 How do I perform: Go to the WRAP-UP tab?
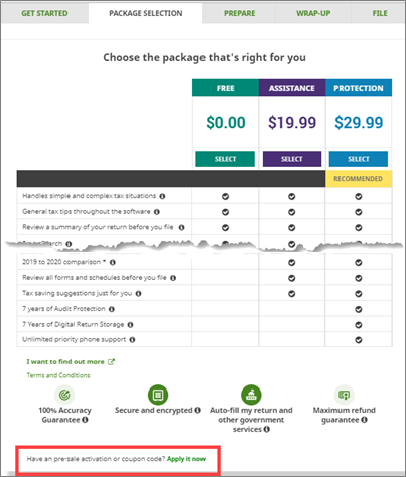313,13
